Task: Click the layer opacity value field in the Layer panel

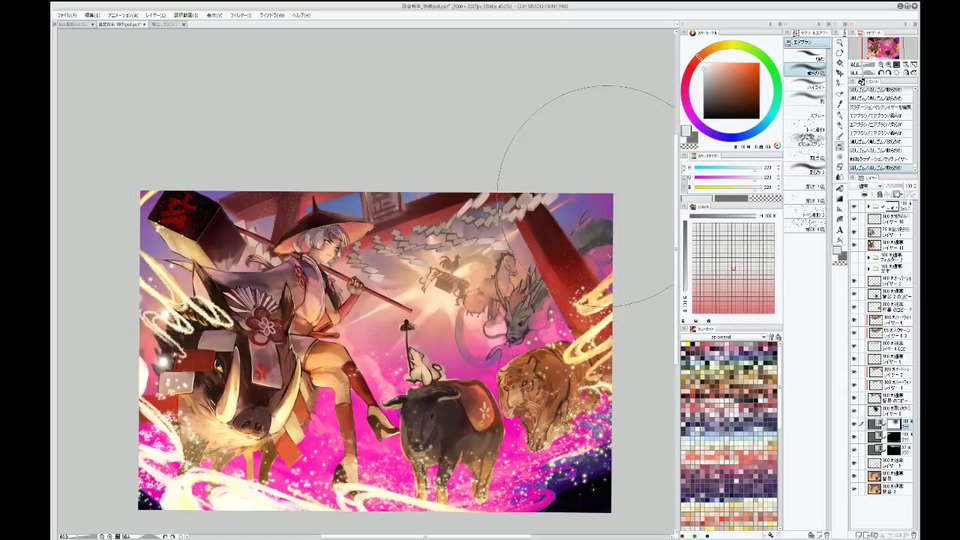Action: coord(910,186)
